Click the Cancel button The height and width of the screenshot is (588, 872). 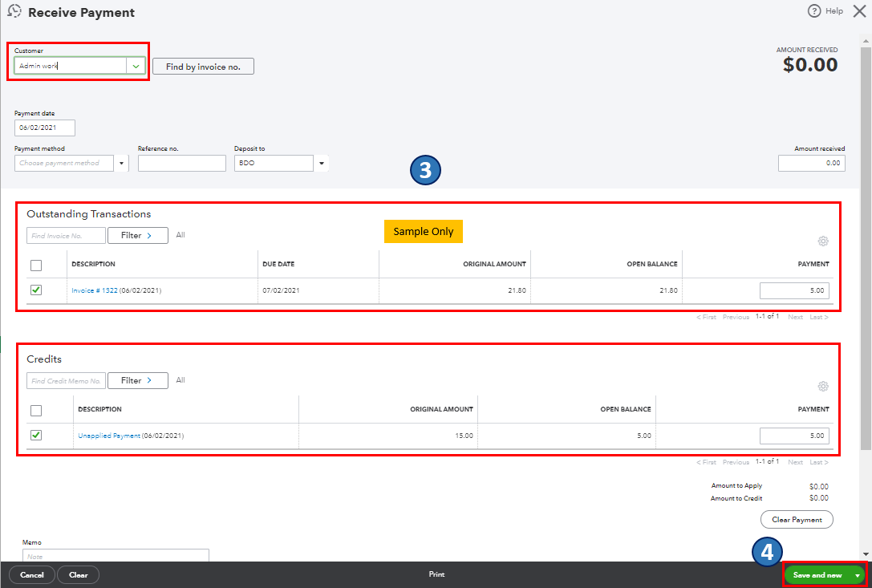pyautogui.click(x=31, y=574)
